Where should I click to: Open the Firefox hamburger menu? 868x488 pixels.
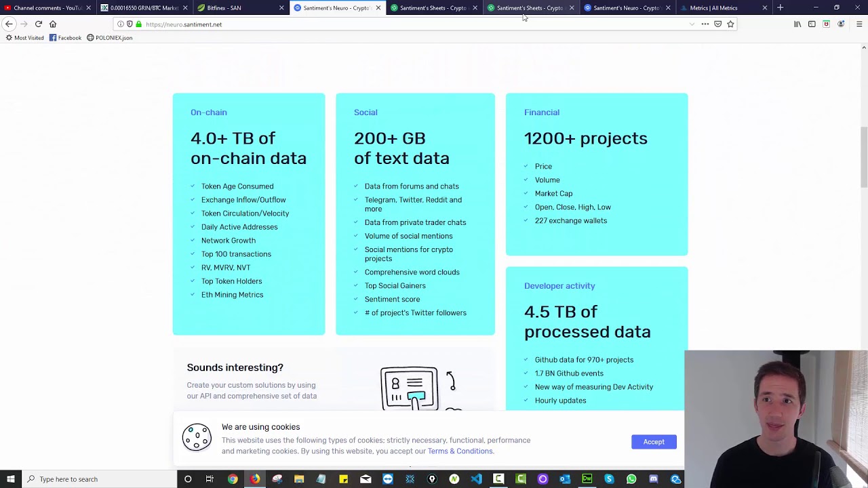pos(859,24)
